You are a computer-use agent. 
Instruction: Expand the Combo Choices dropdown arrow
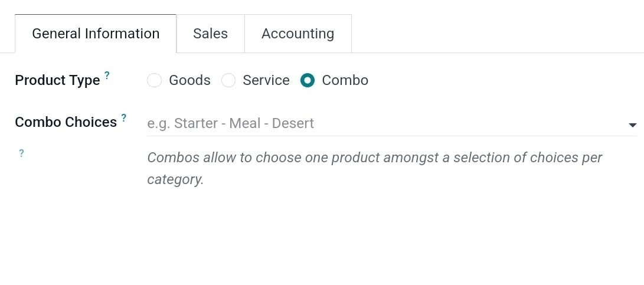[x=632, y=125]
